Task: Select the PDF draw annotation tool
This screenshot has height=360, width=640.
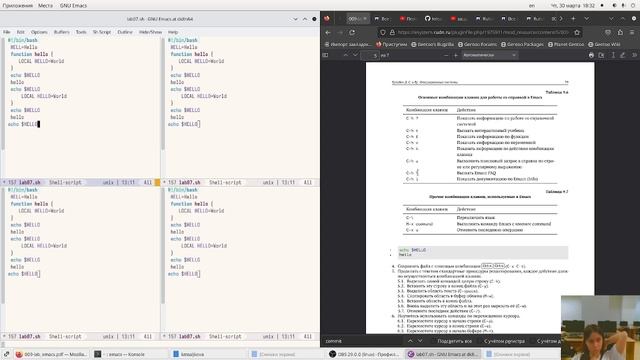Action: click(x=622, y=55)
